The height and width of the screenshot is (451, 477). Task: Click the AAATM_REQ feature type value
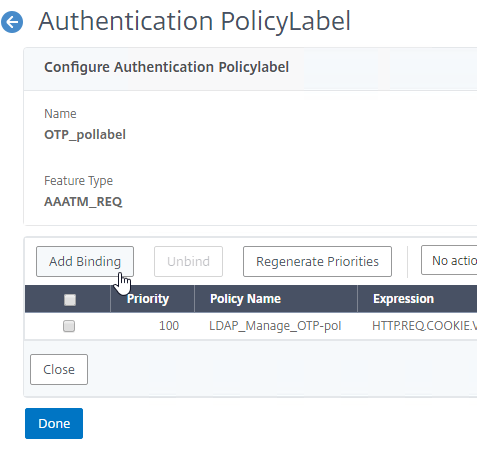point(83,202)
